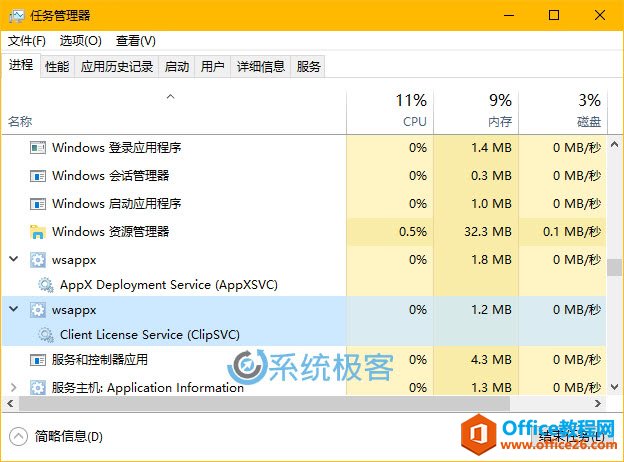Screen dimensions: 624x462
Task: Click the gear icon of first wsappx
Action: [38, 260]
